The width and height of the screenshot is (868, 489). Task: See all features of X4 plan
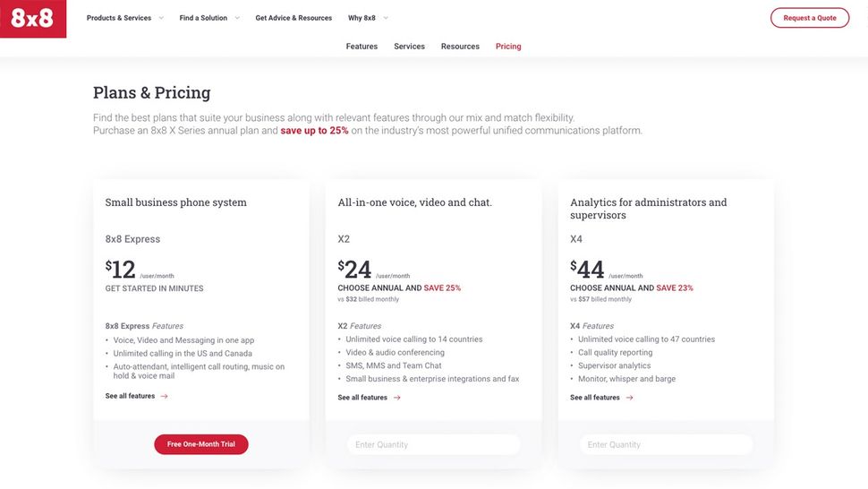point(595,398)
